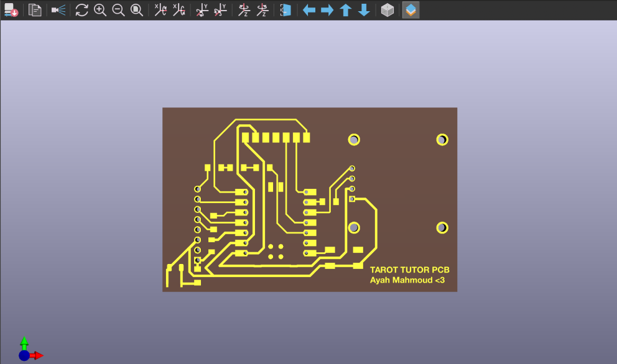The height and width of the screenshot is (364, 617).
Task: Flip the board view
Action: click(x=285, y=10)
